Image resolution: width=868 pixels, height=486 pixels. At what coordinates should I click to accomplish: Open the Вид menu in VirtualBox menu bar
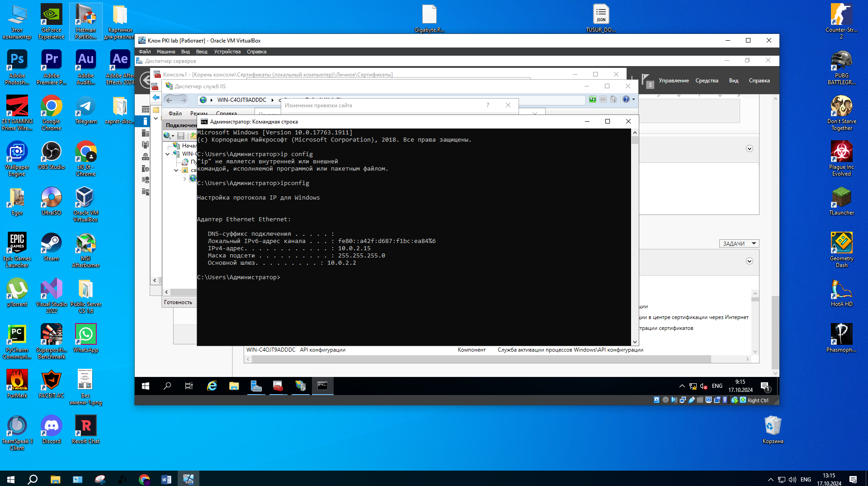click(185, 52)
